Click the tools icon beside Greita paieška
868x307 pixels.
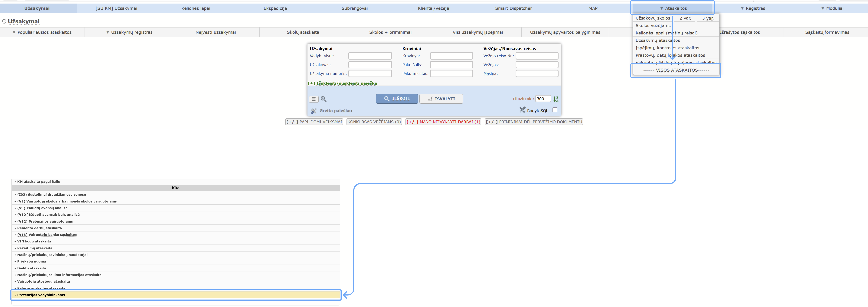click(x=314, y=111)
